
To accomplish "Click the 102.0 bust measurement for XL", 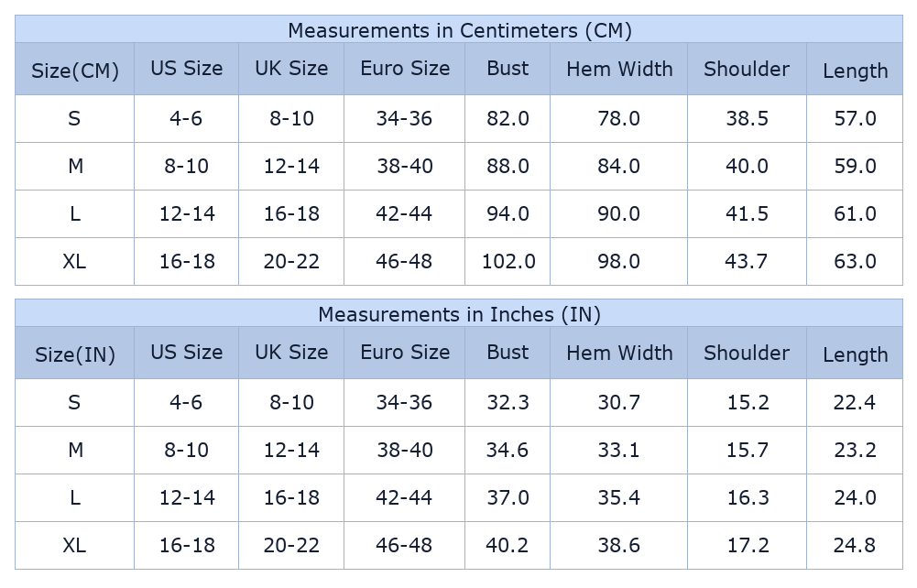I will [508, 261].
